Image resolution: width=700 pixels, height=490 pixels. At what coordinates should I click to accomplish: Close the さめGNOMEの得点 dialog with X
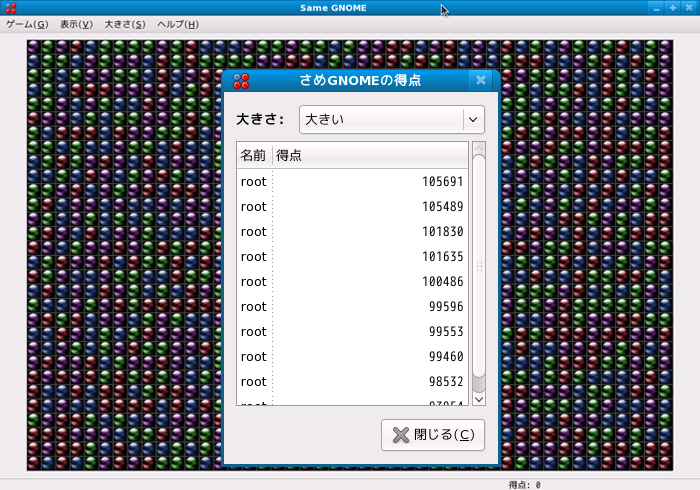click(x=481, y=80)
